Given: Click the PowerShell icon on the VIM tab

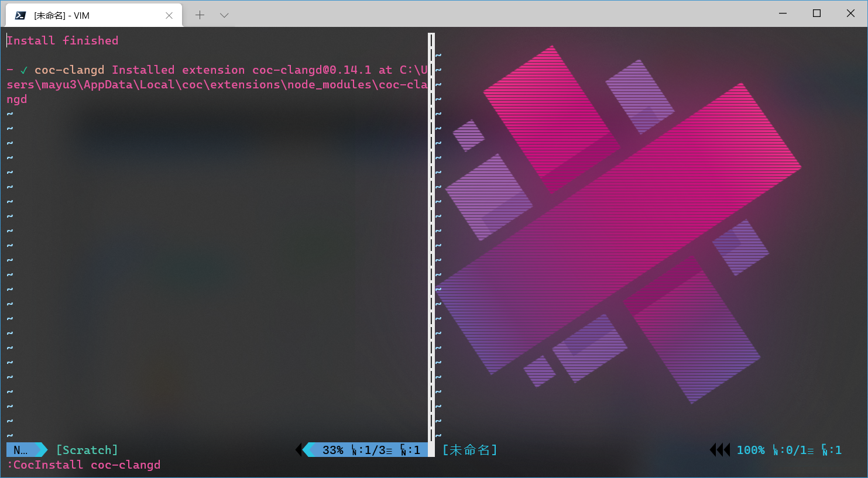Looking at the screenshot, I should tap(20, 15).
